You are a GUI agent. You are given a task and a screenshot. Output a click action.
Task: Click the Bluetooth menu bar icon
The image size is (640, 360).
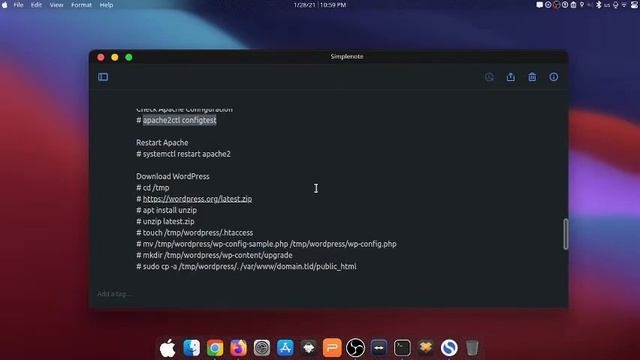(598, 5)
